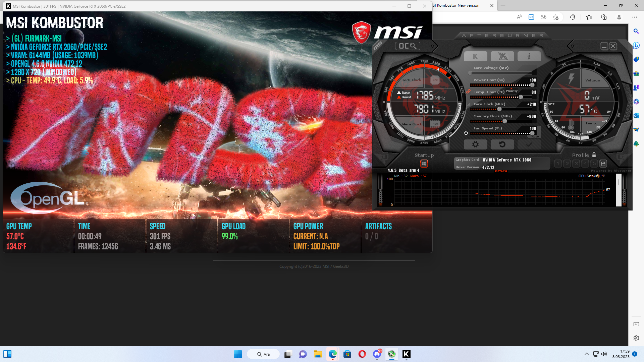The height and width of the screenshot is (362, 644).
Task: Open OC Scanner in Afterburner
Action: [408, 46]
